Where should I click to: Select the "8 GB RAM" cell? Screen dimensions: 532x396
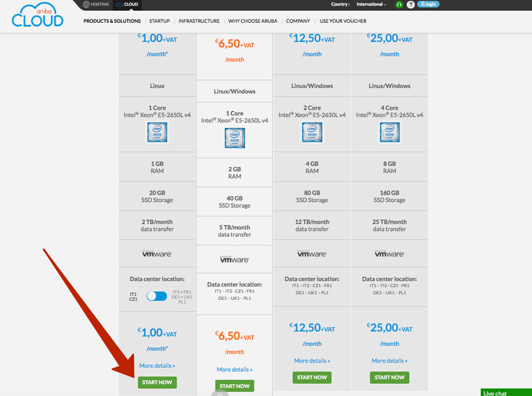click(x=389, y=167)
